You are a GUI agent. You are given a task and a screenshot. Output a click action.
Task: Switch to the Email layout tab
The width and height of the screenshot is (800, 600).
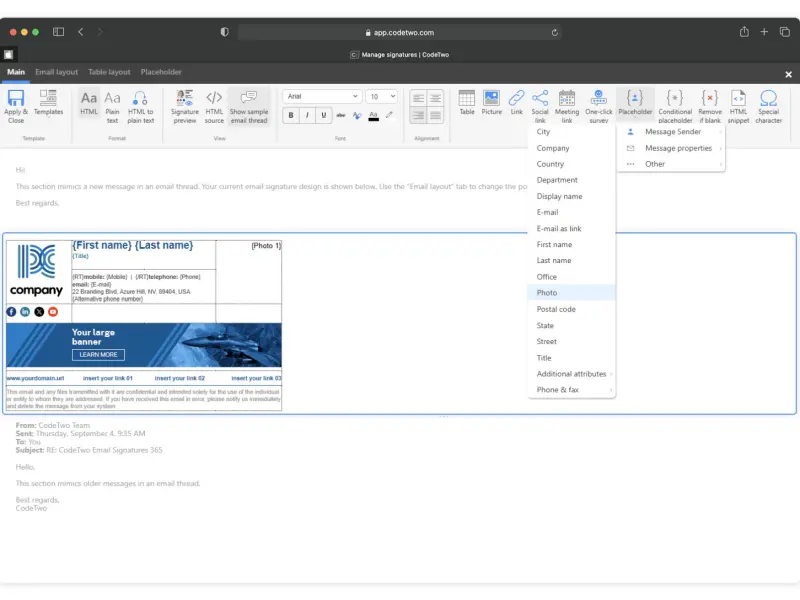coord(56,72)
